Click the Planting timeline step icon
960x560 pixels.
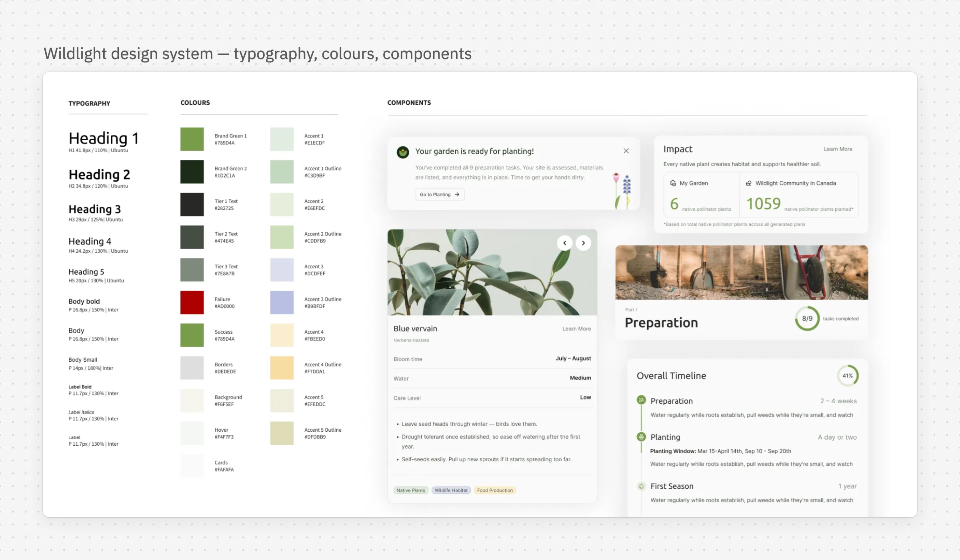click(641, 436)
